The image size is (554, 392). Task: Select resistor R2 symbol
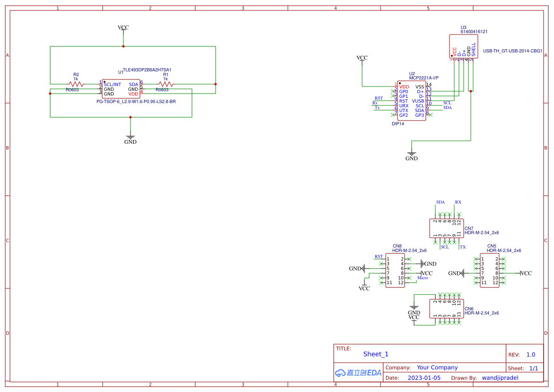(x=75, y=85)
